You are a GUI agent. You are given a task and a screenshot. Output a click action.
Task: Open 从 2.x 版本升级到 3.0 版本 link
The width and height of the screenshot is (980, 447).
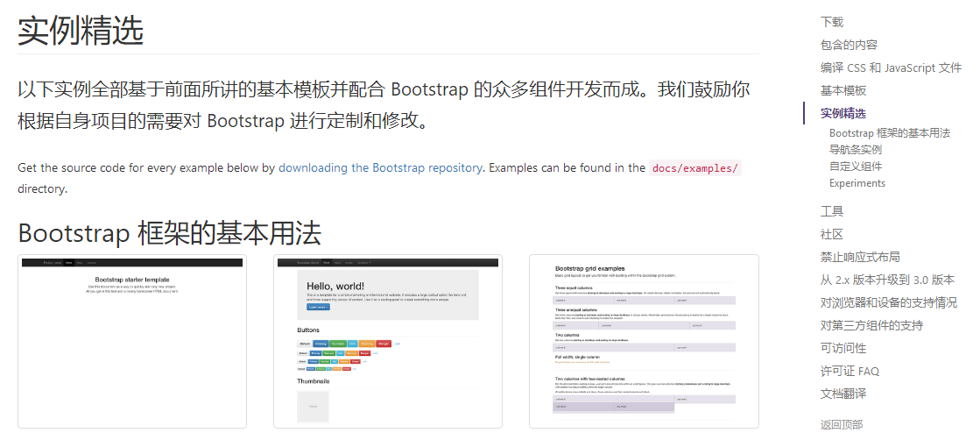point(887,280)
